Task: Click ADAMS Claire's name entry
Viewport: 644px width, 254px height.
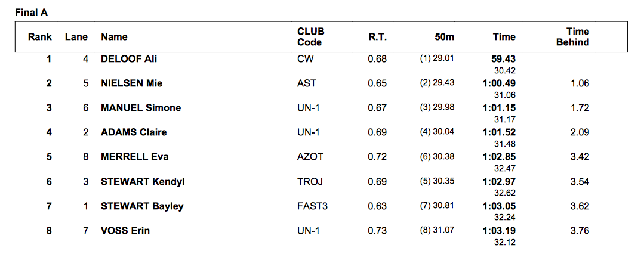Action: 134,132
